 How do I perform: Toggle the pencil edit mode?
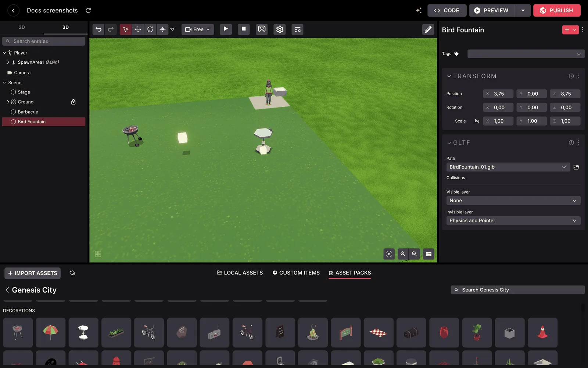[x=428, y=29]
